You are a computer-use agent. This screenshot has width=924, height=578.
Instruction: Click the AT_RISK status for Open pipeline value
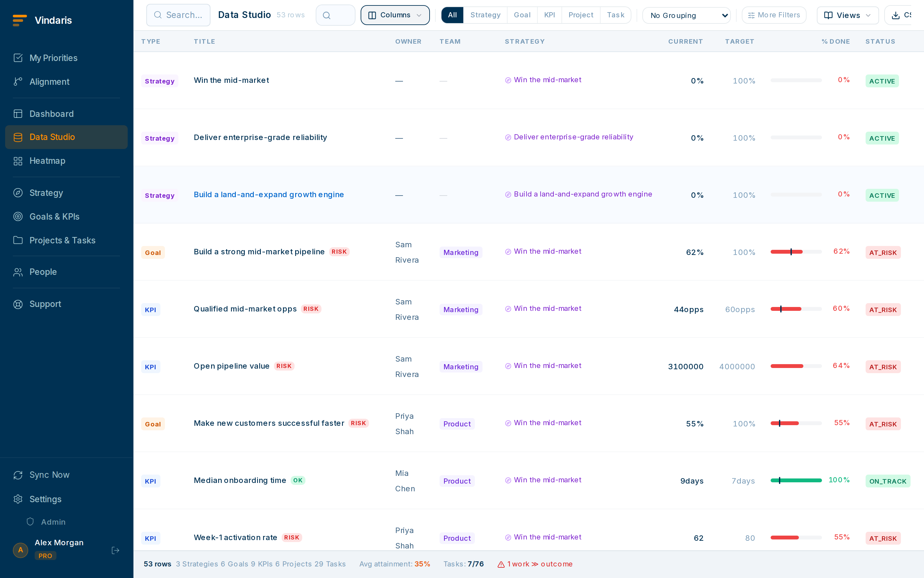(x=883, y=367)
